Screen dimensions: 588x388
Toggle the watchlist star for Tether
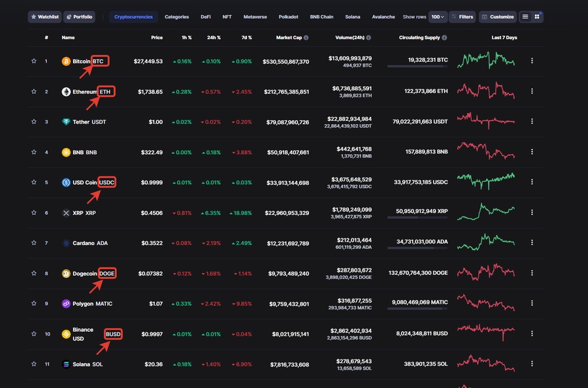coord(34,122)
